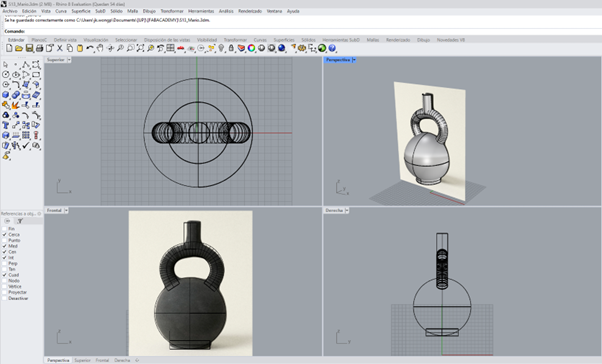Screen dimensions: 602x364
Task: Switch to the Visualización toolbar tab
Action: 96,40
